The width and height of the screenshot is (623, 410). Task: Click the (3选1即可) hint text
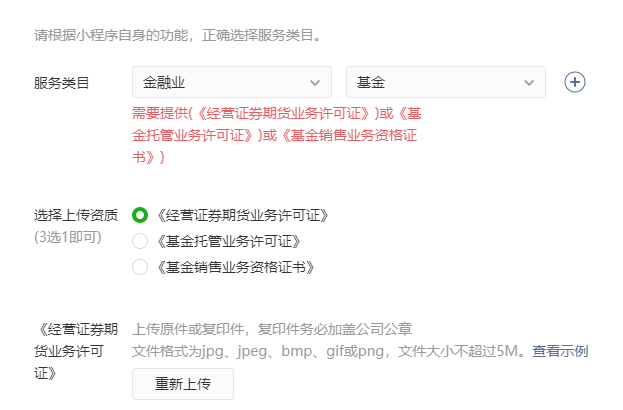point(70,237)
